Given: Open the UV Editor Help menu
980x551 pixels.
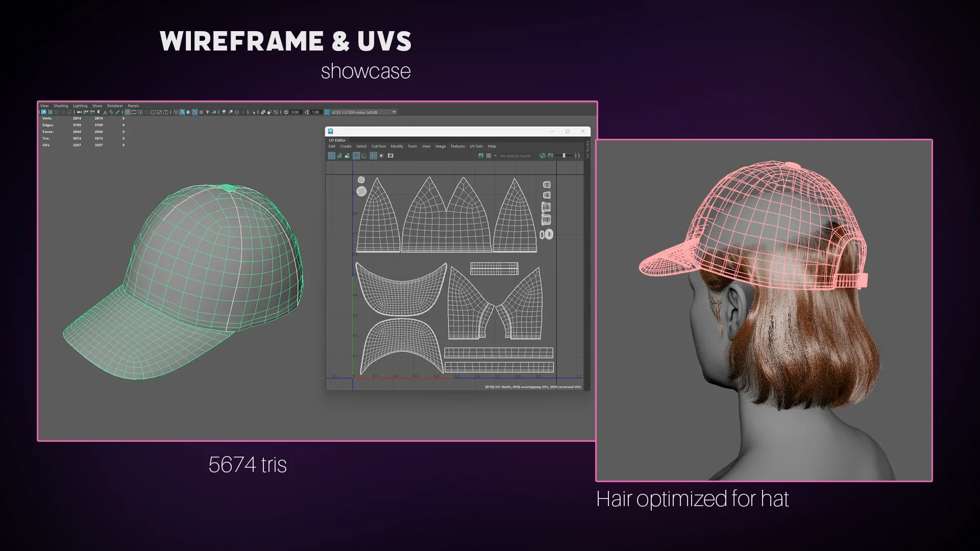Looking at the screenshot, I should click(x=492, y=146).
